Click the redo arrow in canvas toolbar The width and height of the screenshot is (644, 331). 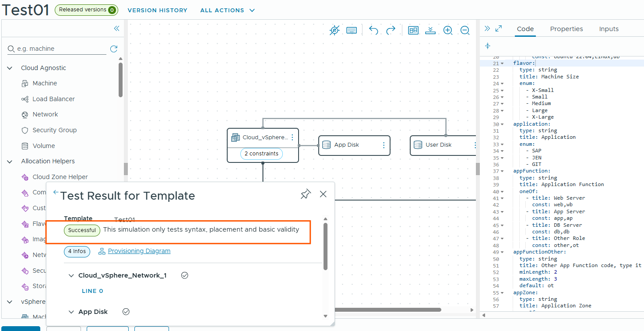[x=391, y=30]
